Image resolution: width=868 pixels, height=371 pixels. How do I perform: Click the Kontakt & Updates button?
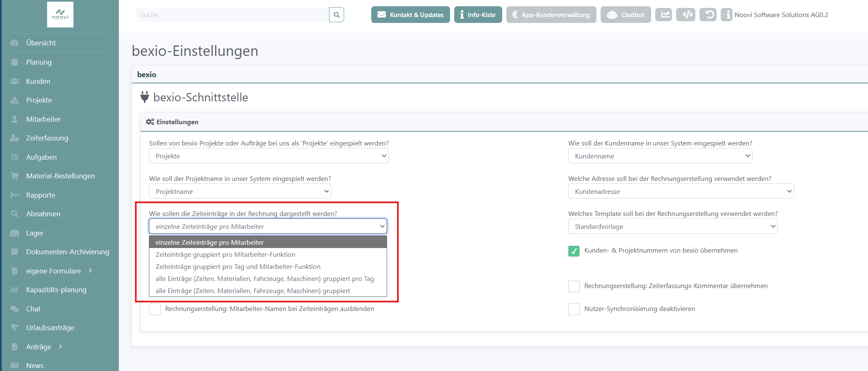point(410,15)
